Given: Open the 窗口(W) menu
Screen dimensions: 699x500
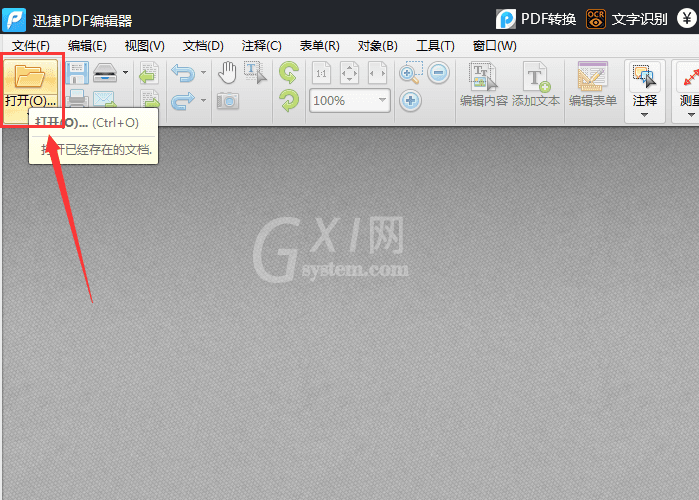Looking at the screenshot, I should coord(495,45).
